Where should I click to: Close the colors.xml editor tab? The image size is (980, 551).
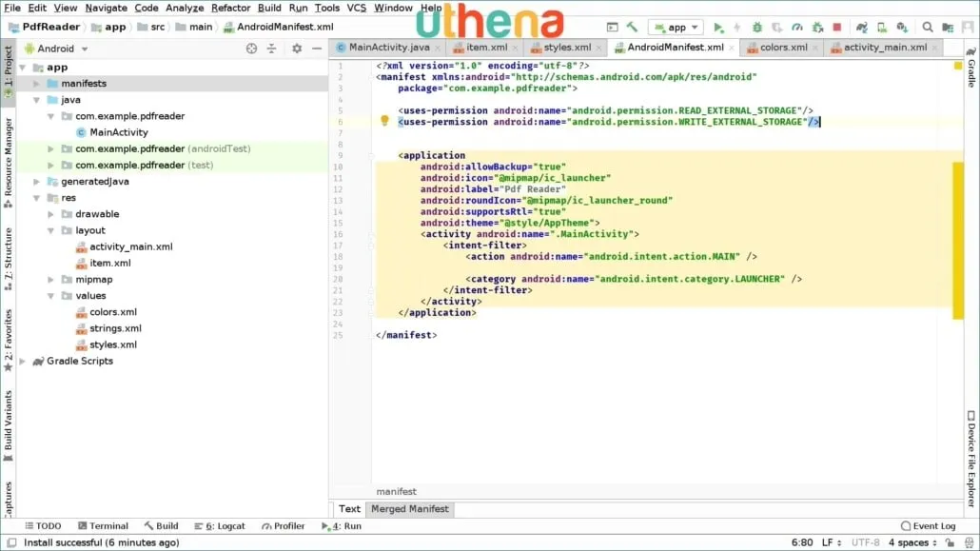click(815, 48)
